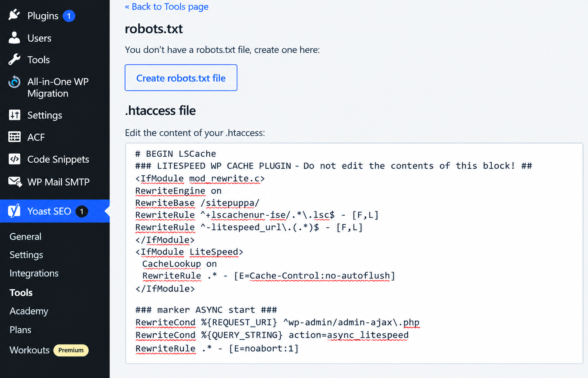Click the '^wp-admin/admin-ajax\.php' RewriteCond line
Image resolution: width=588 pixels, height=378 pixels.
[277, 322]
